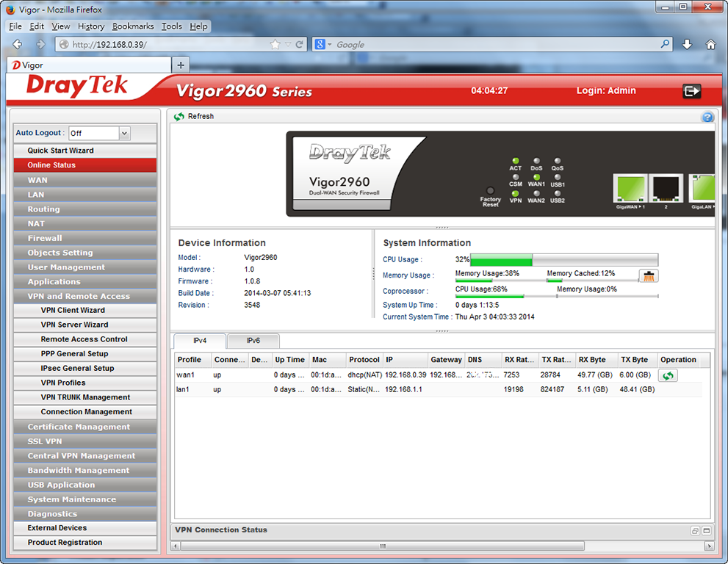Expand the Bandwidth Management section
Viewport: 728px width, 564px height.
85,470
